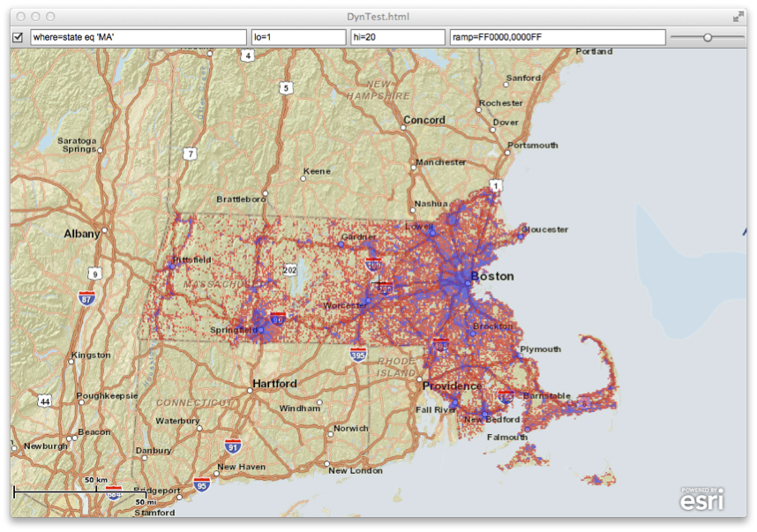757x532 pixels.
Task: Click inside the hi=20 text field
Action: [x=397, y=36]
